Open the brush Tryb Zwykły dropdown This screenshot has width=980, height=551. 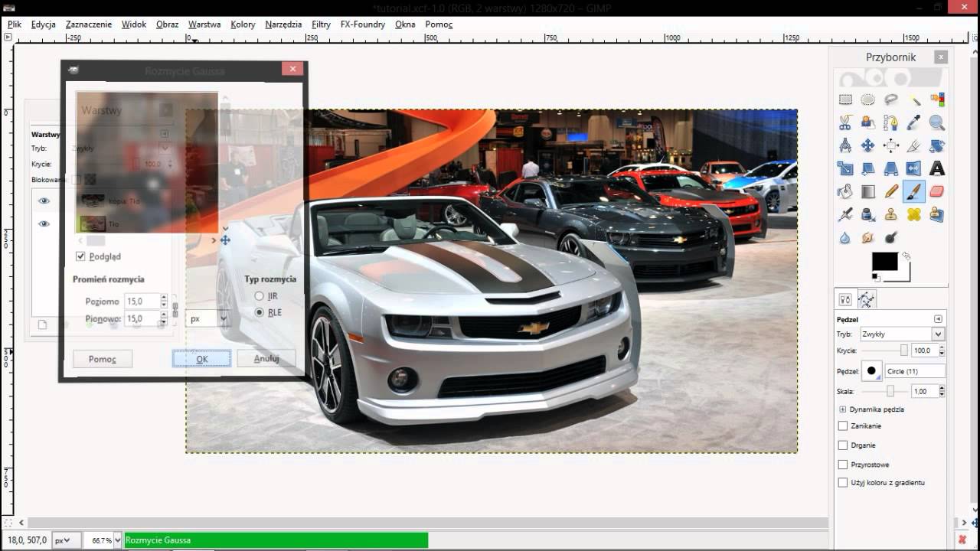click(x=902, y=334)
